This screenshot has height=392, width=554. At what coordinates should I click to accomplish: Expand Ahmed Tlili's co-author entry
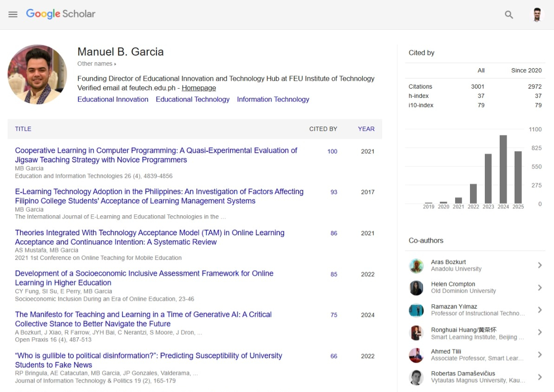540,354
